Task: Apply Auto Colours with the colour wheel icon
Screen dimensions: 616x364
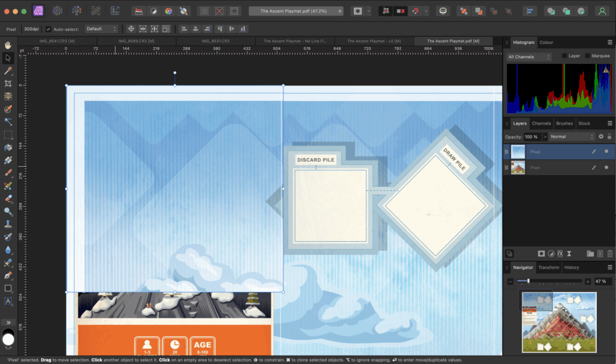Action: click(x=168, y=11)
